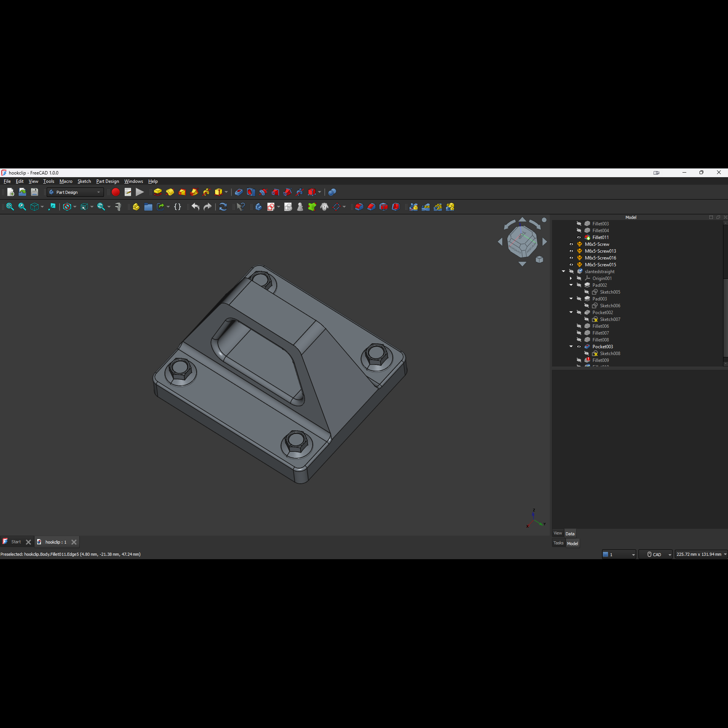Viewport: 728px width, 728px height.
Task: Click the Pad tool icon
Action: click(158, 192)
